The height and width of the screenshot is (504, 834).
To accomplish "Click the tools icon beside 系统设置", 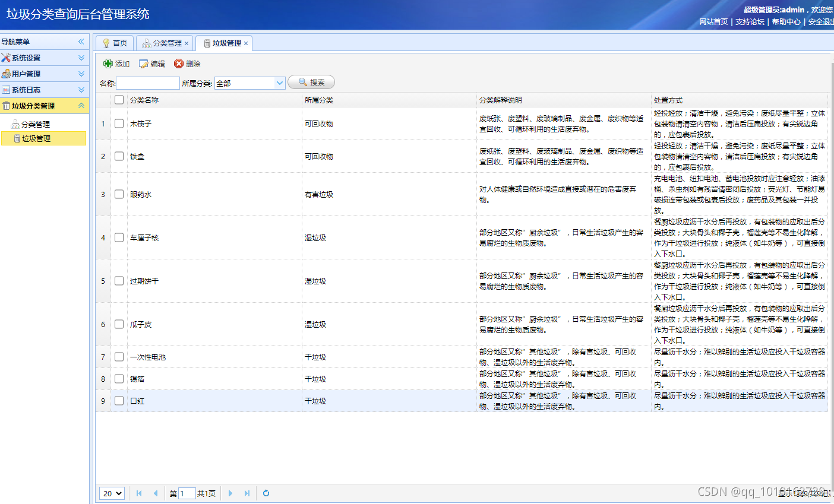I will 6,58.
